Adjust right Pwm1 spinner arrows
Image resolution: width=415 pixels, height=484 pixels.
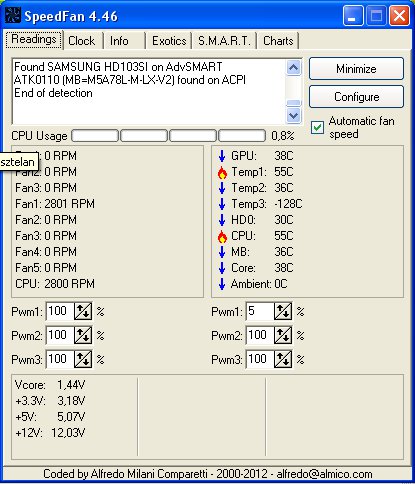[283, 311]
